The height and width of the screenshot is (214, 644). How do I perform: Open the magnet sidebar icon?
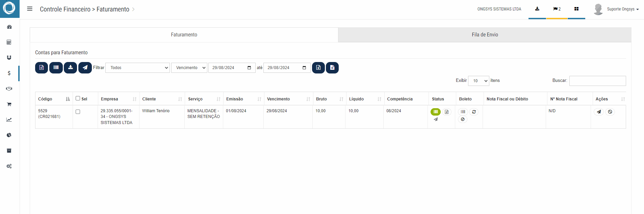9,58
